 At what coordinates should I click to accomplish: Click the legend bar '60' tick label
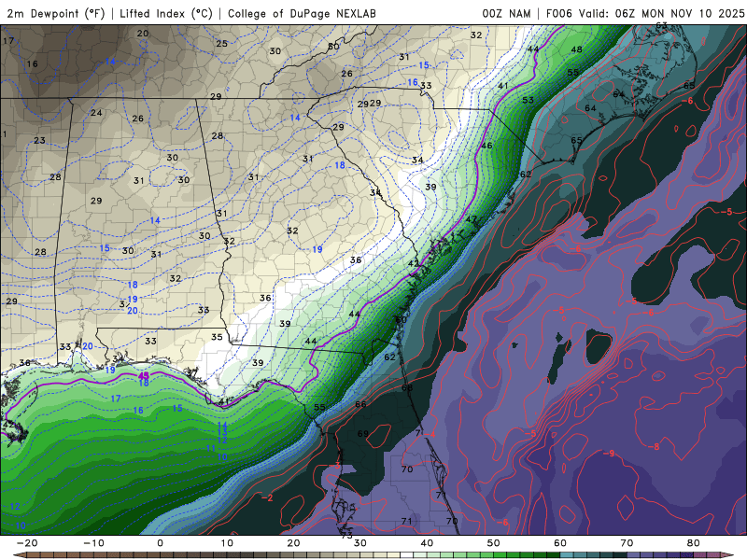click(560, 543)
